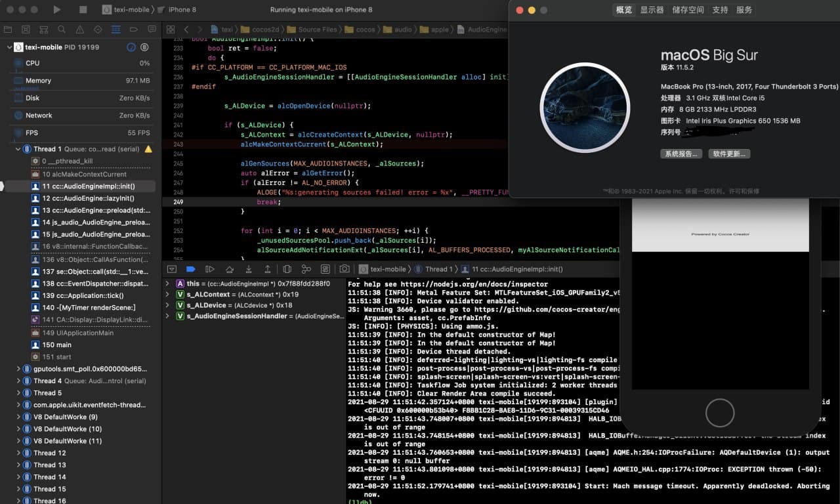The width and height of the screenshot is (840, 504).
Task: Click the camera icon in debug bar
Action: 345,269
